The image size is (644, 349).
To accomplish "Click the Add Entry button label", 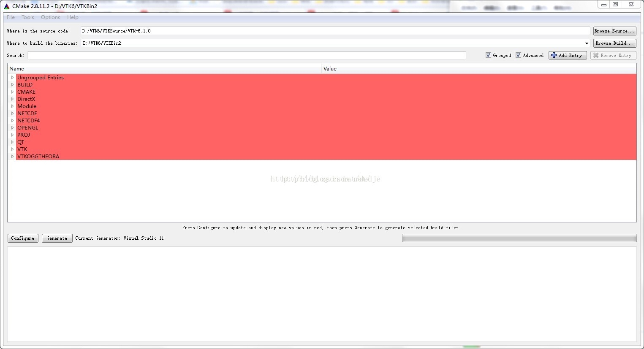I will click(x=571, y=55).
